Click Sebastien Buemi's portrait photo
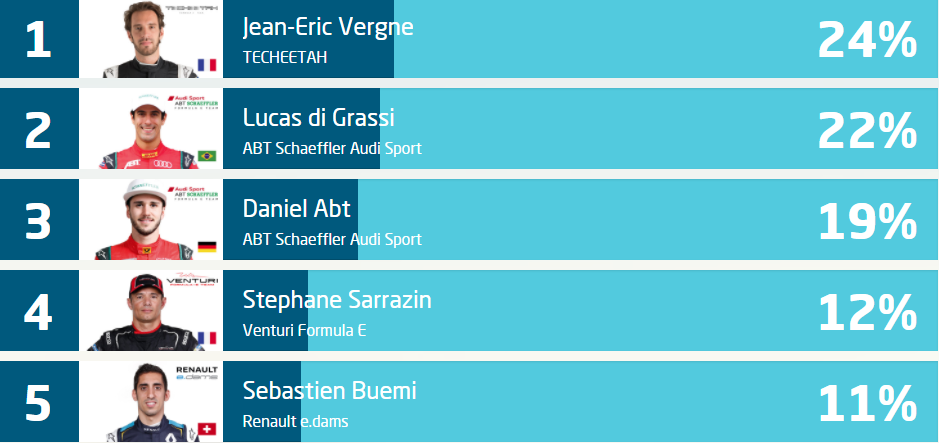 coord(151,401)
